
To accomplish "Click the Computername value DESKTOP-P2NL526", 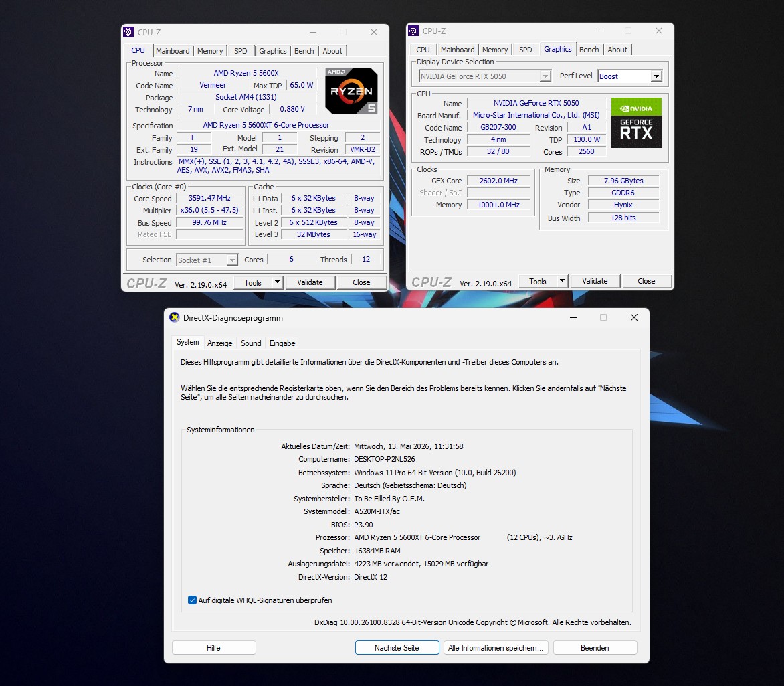I will click(385, 459).
